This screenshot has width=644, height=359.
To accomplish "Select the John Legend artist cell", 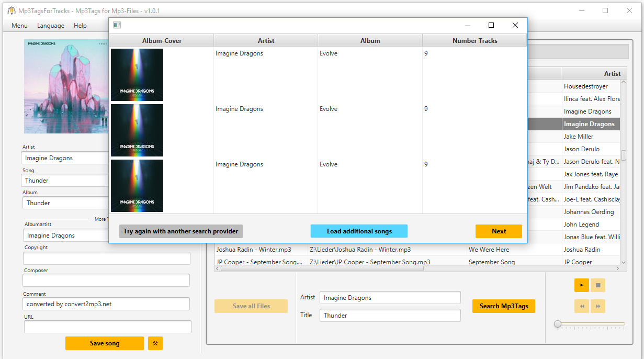I will click(591, 225).
